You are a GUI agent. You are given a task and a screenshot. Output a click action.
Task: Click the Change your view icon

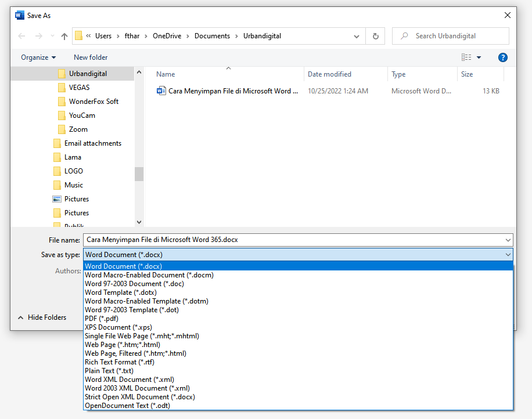tap(466, 57)
